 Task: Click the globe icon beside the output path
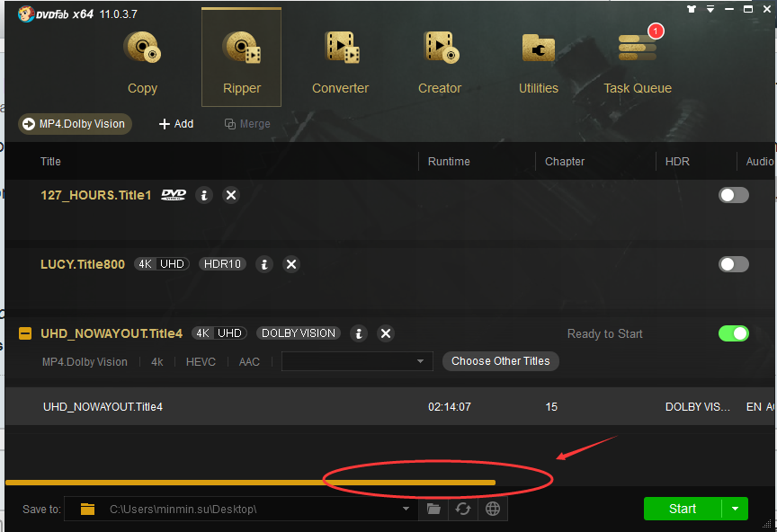(x=493, y=509)
